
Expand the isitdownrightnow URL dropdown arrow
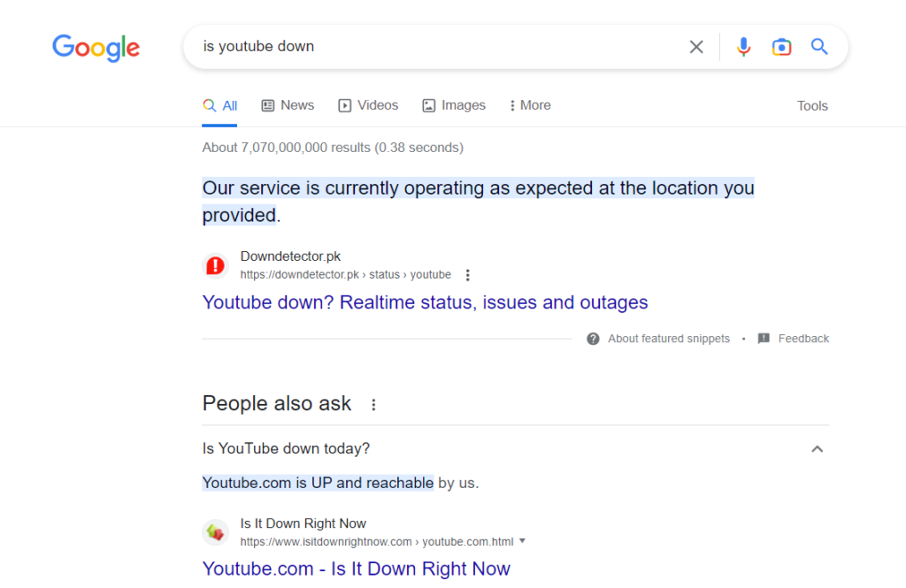522,541
